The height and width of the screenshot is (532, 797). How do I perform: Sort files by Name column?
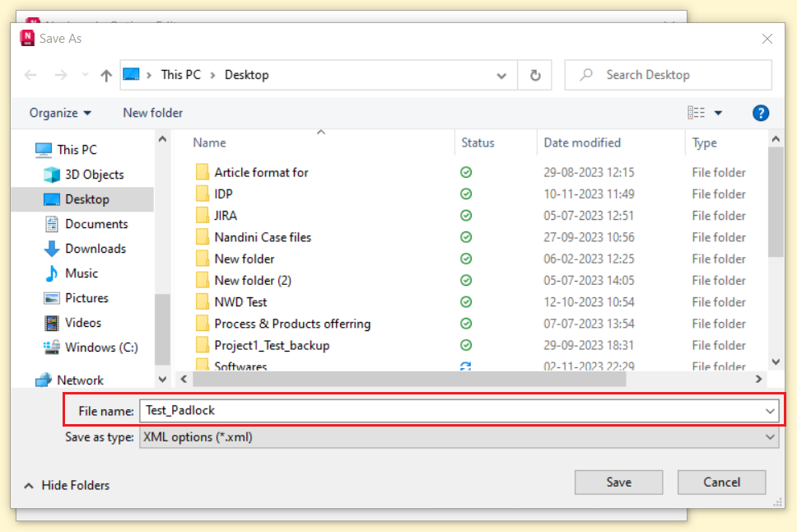coord(209,143)
